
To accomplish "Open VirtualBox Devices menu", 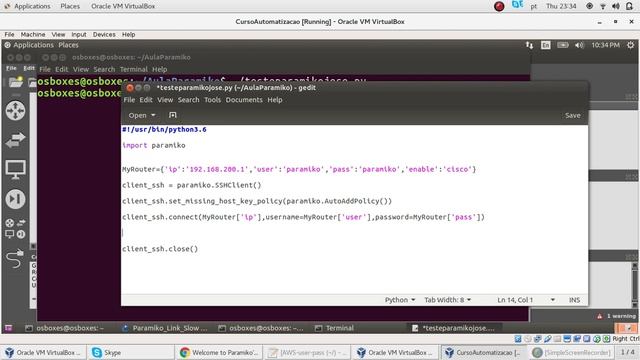I will click(x=104, y=35).
